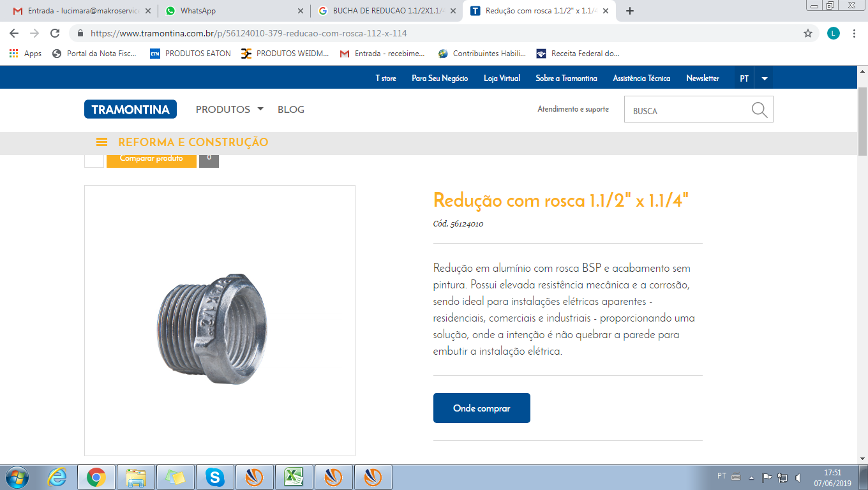Switch to the Gmail Entrada tab
This screenshot has height=490, width=868.
82,11
